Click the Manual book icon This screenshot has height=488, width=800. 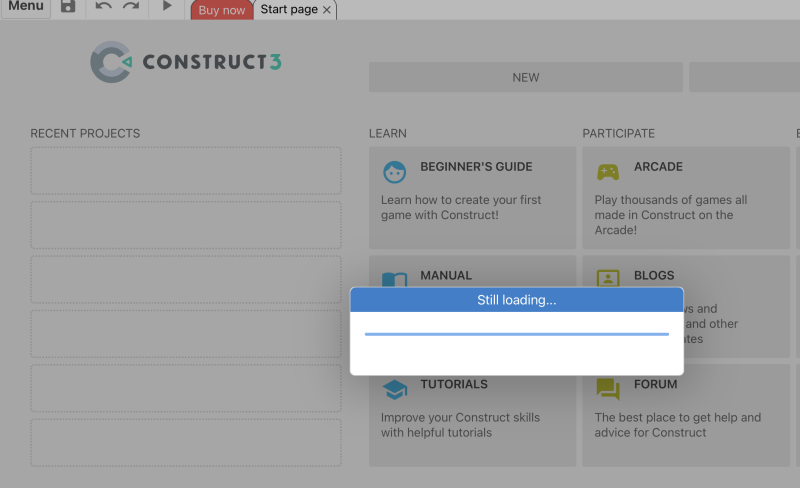pyautogui.click(x=394, y=279)
